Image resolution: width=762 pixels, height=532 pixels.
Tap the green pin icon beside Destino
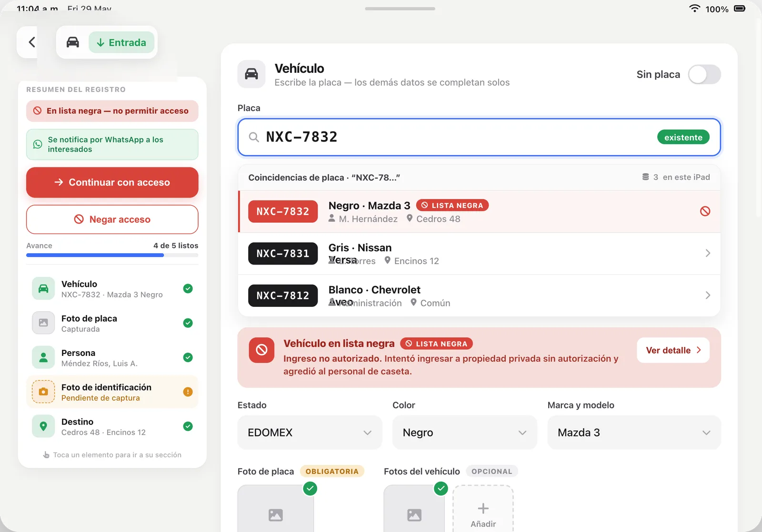coord(43,426)
